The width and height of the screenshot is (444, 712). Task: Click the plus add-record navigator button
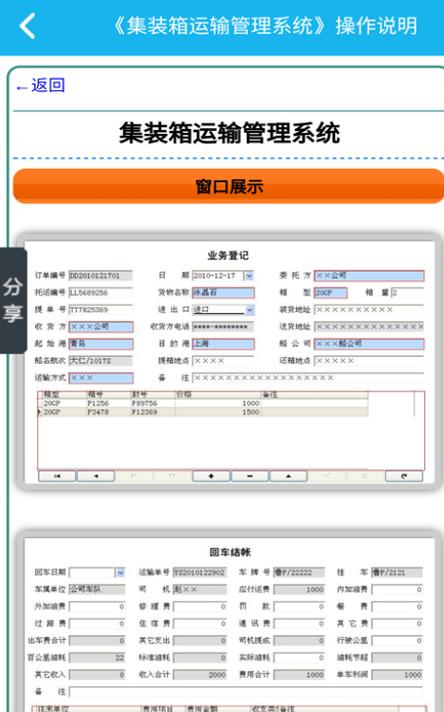click(211, 476)
